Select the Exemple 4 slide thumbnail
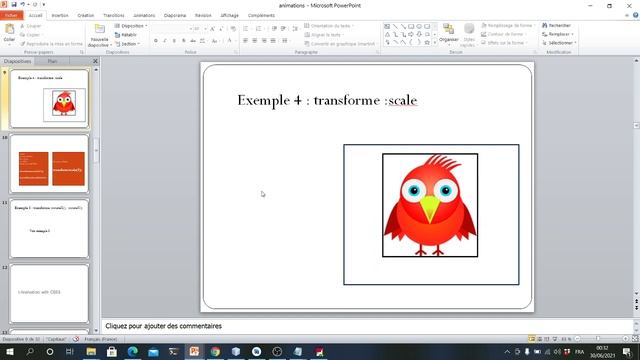 point(49,98)
